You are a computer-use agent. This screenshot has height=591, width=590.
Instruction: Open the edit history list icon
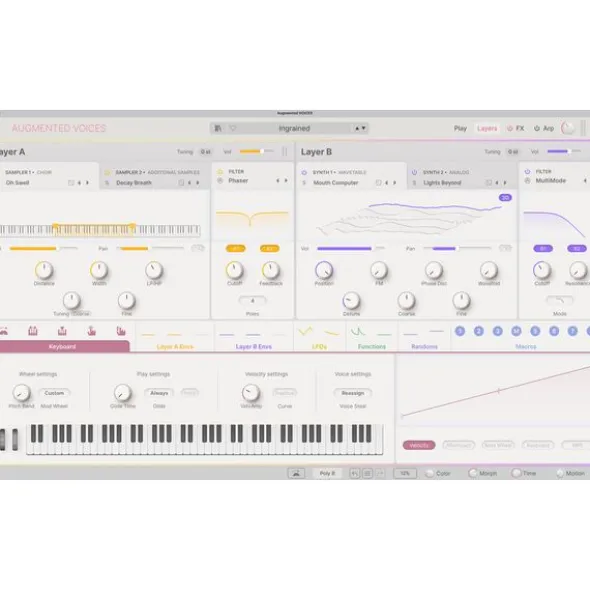(x=367, y=473)
